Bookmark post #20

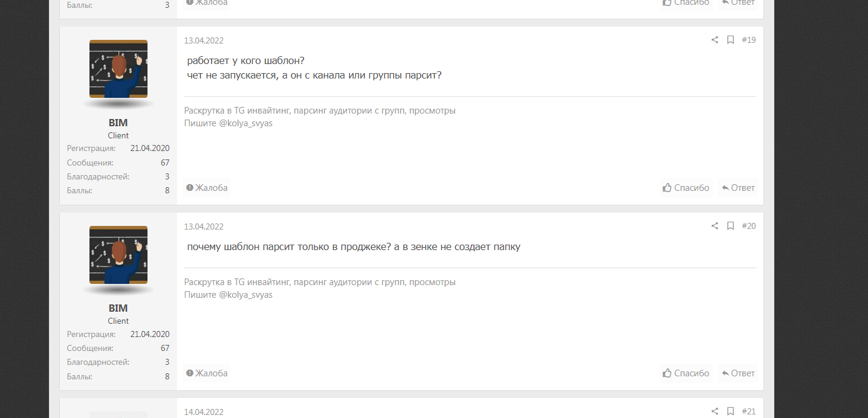tap(730, 226)
